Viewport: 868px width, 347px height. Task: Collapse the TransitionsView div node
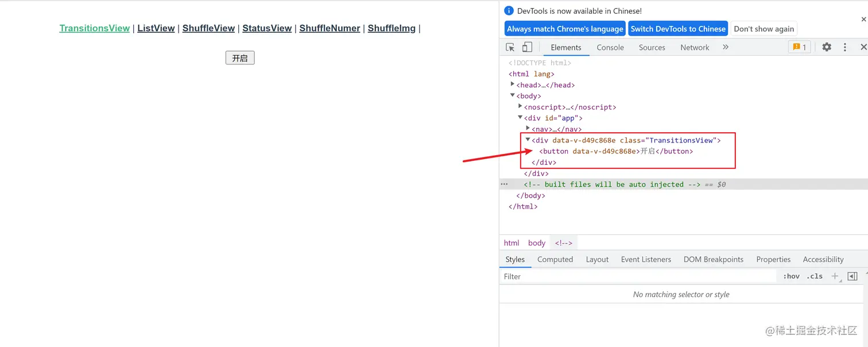pos(528,140)
